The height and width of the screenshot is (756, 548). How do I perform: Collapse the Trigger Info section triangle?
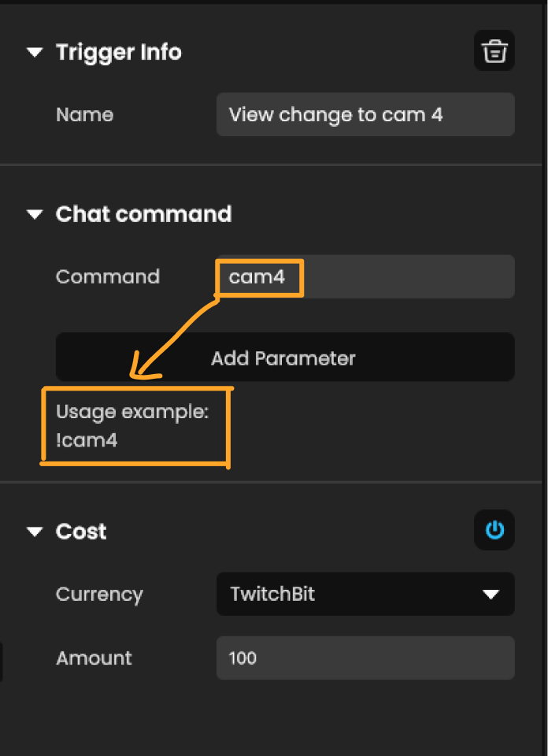coord(34,53)
